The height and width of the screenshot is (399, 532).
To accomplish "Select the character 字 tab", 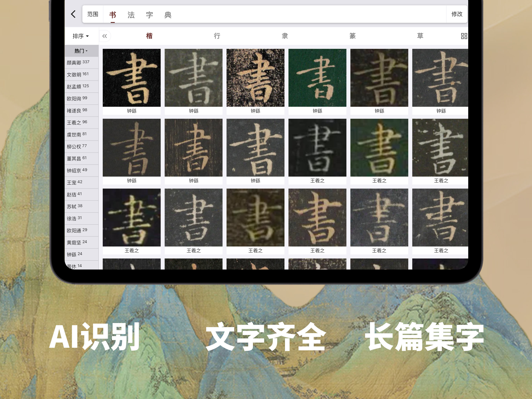I will coord(149,15).
